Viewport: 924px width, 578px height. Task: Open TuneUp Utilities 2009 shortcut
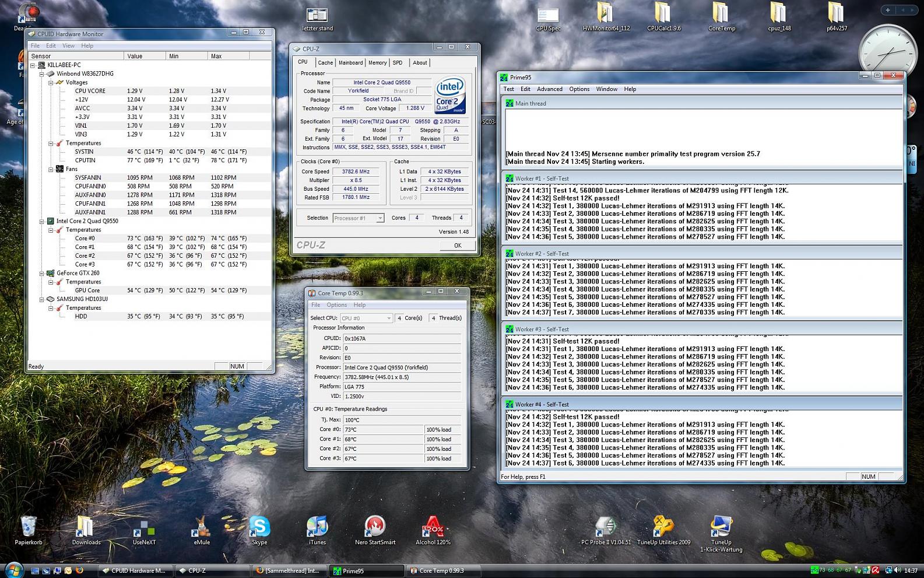[663, 530]
